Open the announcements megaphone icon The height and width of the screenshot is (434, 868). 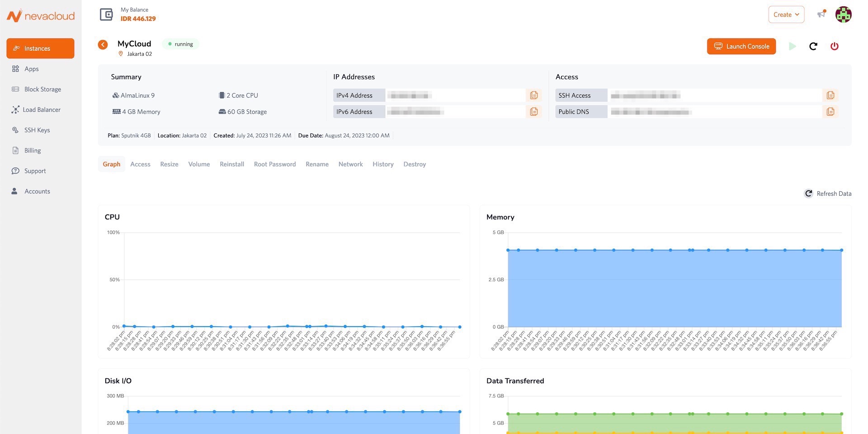tap(821, 14)
